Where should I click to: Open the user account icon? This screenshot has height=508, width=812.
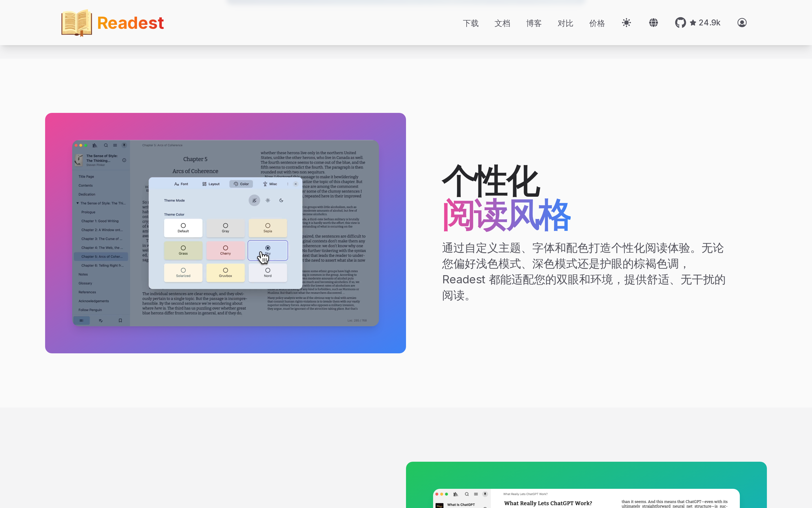742,23
